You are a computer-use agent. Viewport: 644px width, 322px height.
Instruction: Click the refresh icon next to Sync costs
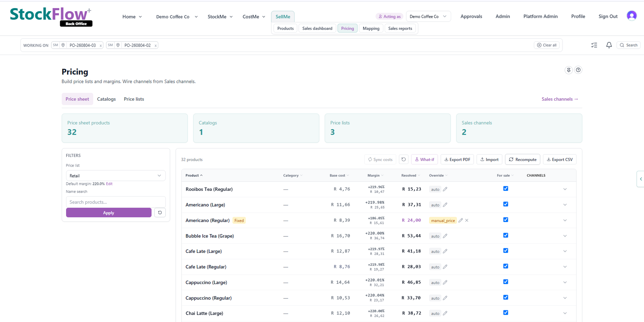pyautogui.click(x=404, y=160)
